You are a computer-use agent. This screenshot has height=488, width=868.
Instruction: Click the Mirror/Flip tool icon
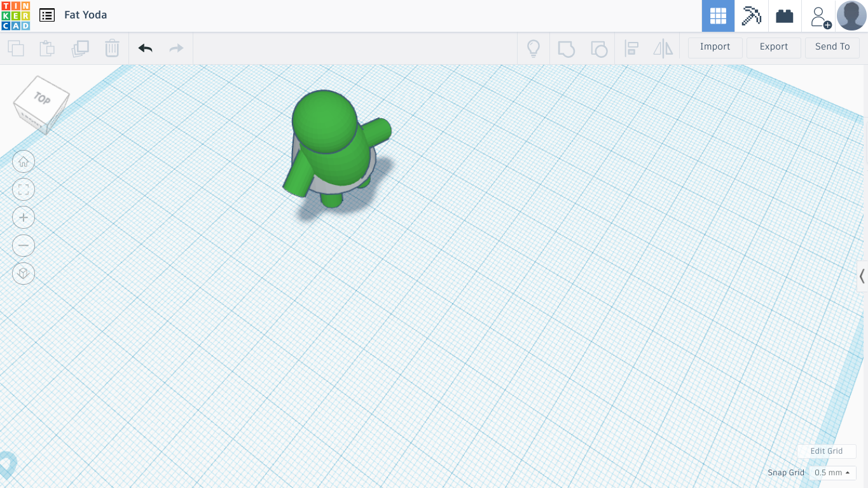click(x=663, y=48)
